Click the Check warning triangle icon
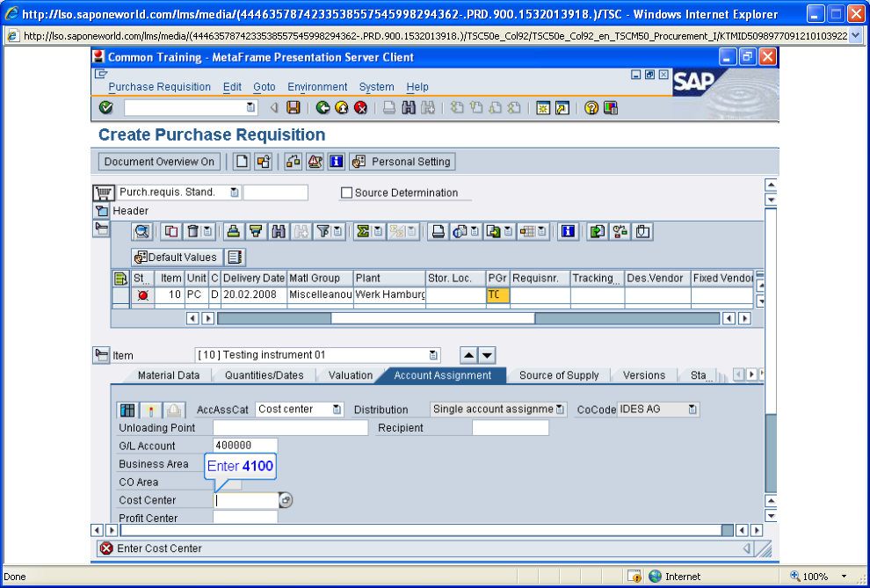This screenshot has width=870, height=588. pos(315,162)
